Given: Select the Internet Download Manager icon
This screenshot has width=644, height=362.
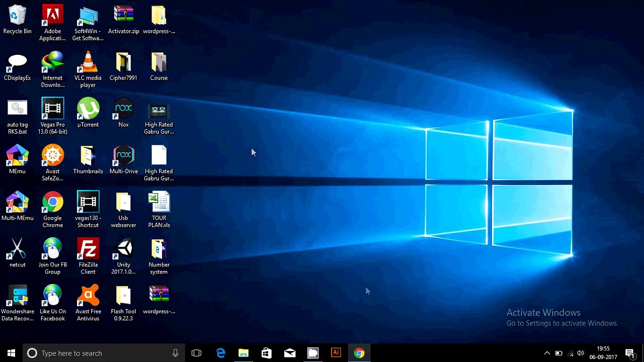Looking at the screenshot, I should 53,70.
